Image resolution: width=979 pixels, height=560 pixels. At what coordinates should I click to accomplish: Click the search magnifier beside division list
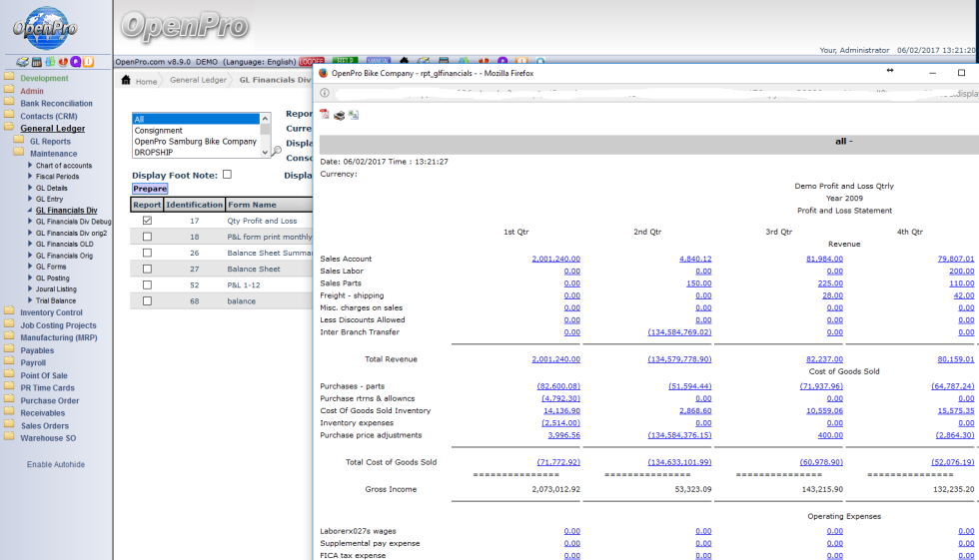point(277,151)
